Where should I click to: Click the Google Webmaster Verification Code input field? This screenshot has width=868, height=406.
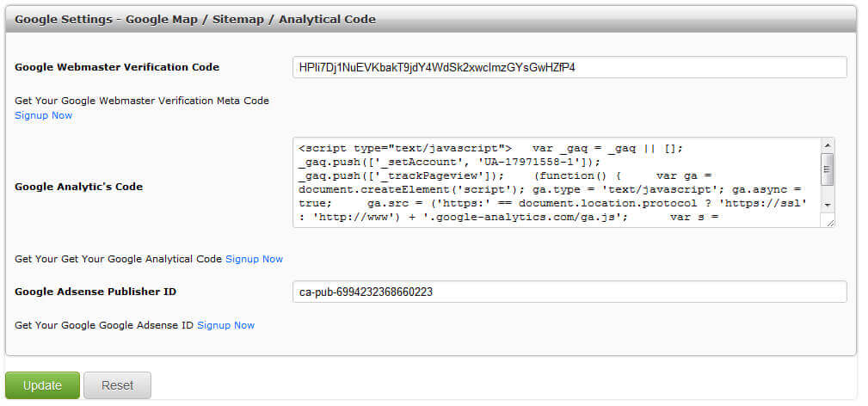click(x=569, y=67)
